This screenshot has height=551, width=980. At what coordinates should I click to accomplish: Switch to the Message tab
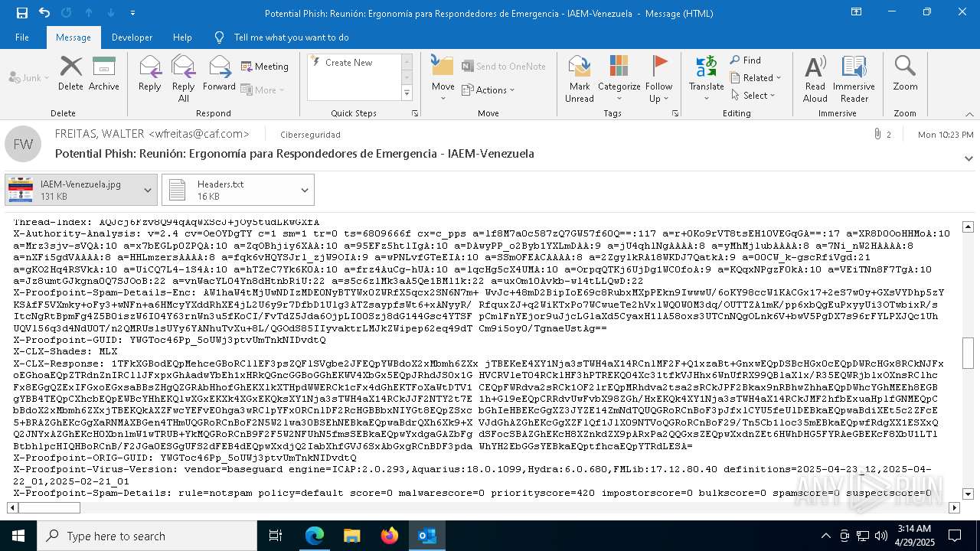tap(73, 37)
